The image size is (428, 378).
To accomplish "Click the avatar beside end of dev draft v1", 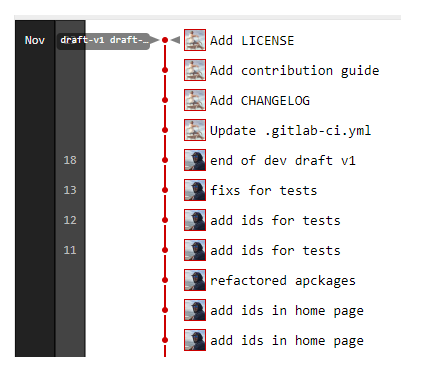I will (x=195, y=160).
